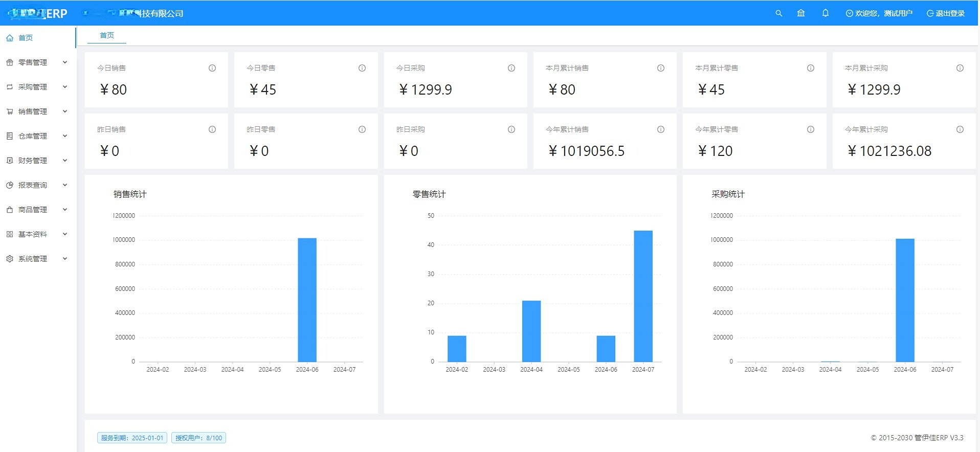This screenshot has width=980, height=452.
Task: Click 基本资料 grid icon
Action: tap(10, 234)
